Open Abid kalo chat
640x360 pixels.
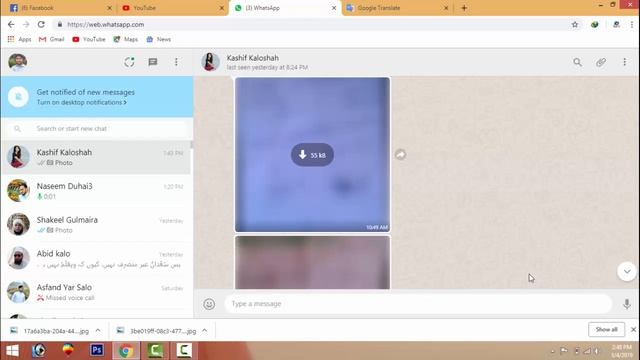pyautogui.click(x=96, y=258)
